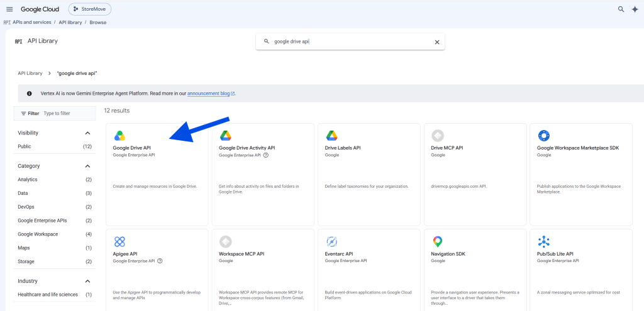Click the API Library header icon
The image size is (644, 311).
pos(18,41)
